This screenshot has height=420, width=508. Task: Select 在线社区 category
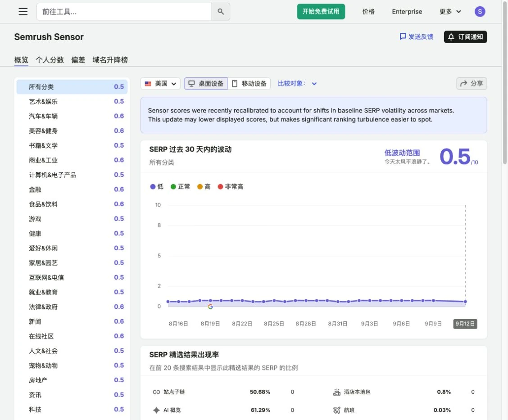coord(72,336)
